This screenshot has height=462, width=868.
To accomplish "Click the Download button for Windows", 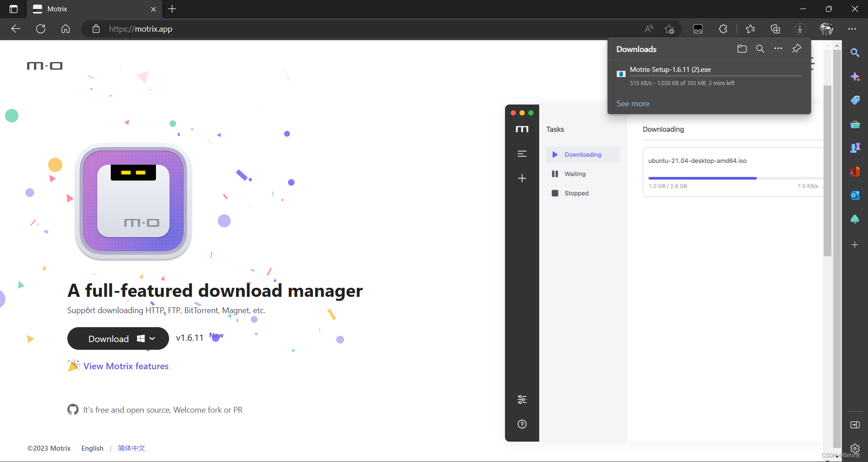I will [118, 338].
